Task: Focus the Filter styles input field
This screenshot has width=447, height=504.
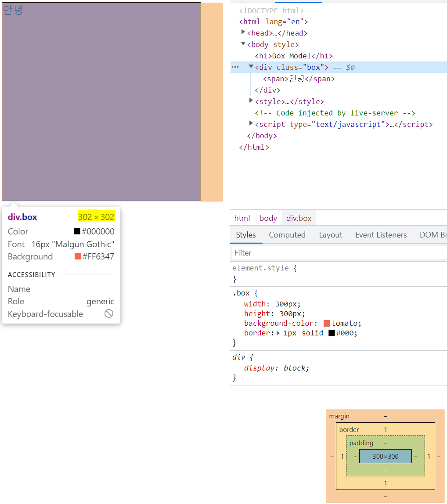Action: tap(339, 253)
